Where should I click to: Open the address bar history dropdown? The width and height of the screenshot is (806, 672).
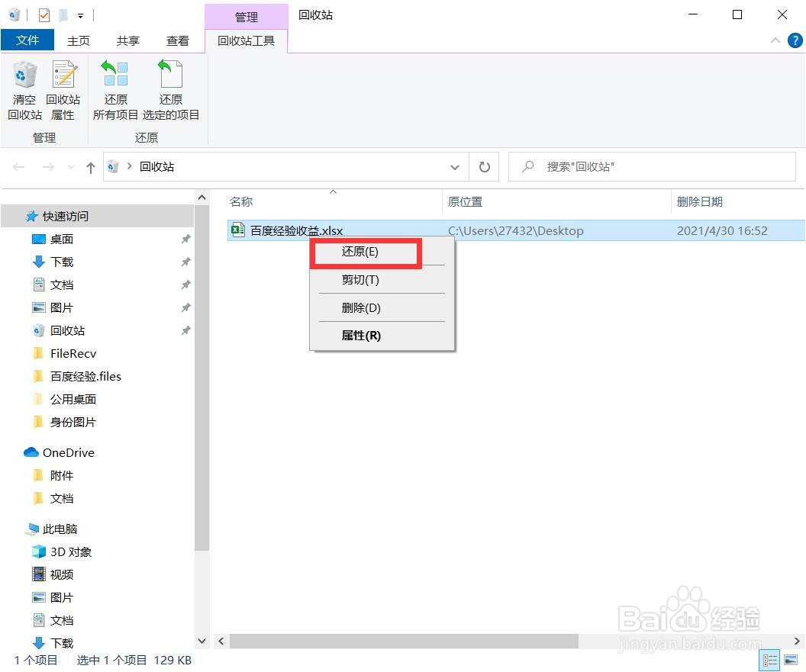[456, 167]
